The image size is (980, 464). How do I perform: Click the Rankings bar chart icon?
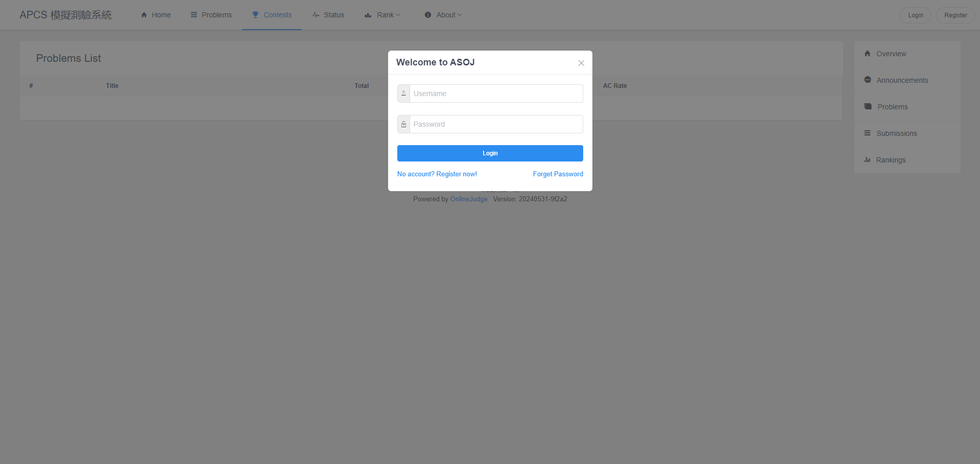(867, 159)
